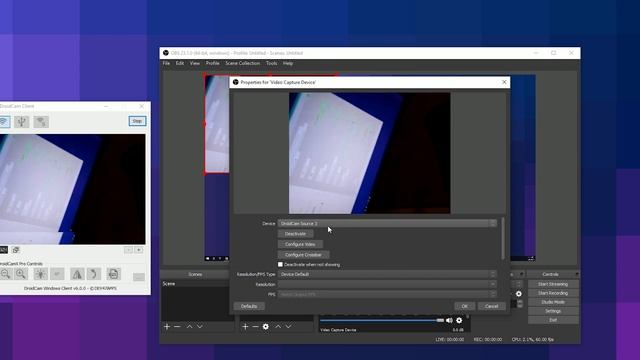This screenshot has width=640, height=360.
Task: Move the source down in Sources list
Action: click(289, 327)
